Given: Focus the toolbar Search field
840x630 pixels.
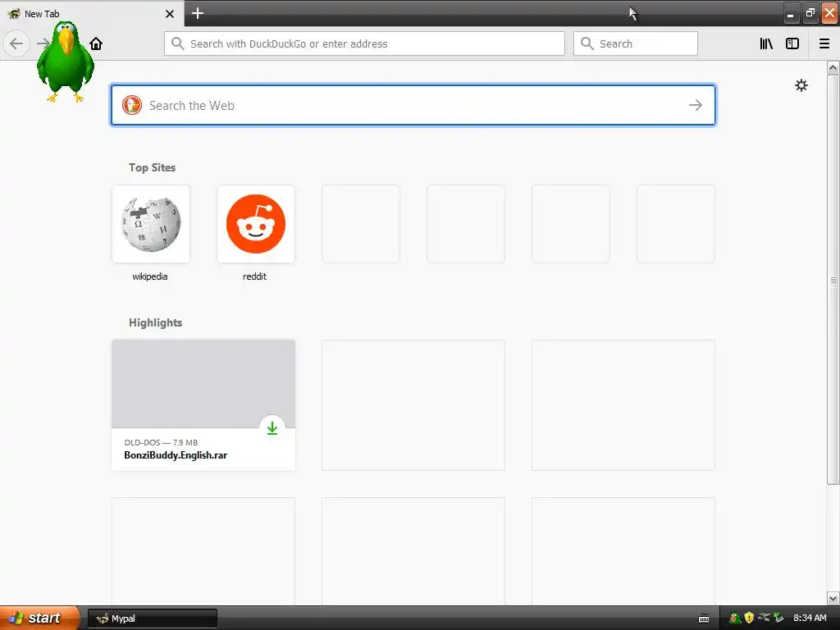Looking at the screenshot, I should pyautogui.click(x=636, y=43).
